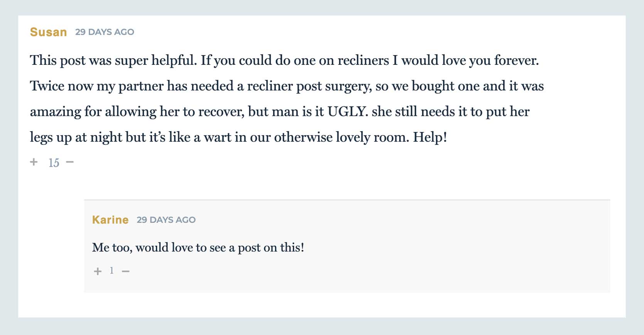
Task: Downvote Karine's reply with the minus icon
Action: tap(126, 271)
